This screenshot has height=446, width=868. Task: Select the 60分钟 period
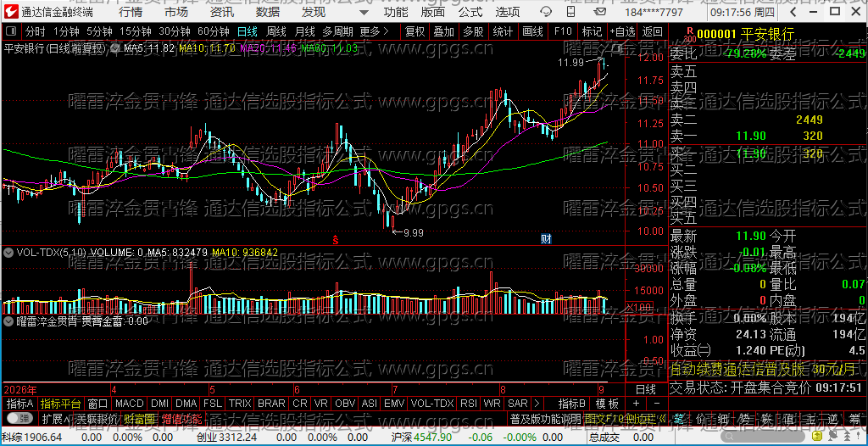pos(213,31)
